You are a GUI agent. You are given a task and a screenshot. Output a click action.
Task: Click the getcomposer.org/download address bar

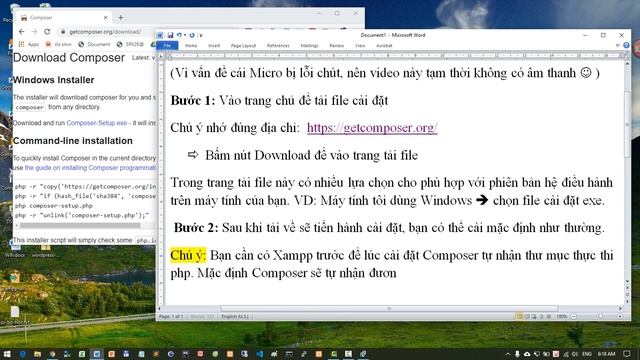[105, 32]
